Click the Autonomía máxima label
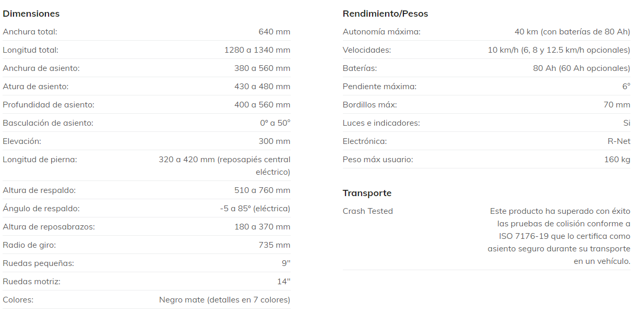644x315 pixels. pyautogui.click(x=381, y=32)
